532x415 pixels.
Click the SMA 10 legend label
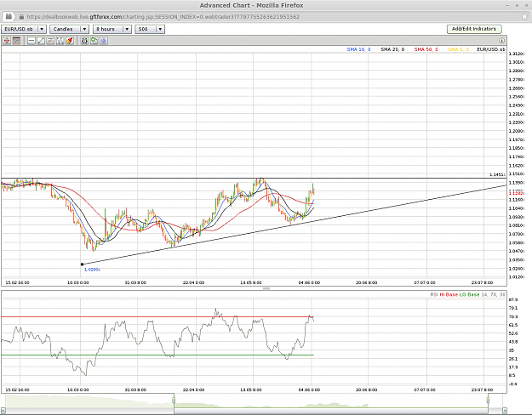(x=358, y=49)
